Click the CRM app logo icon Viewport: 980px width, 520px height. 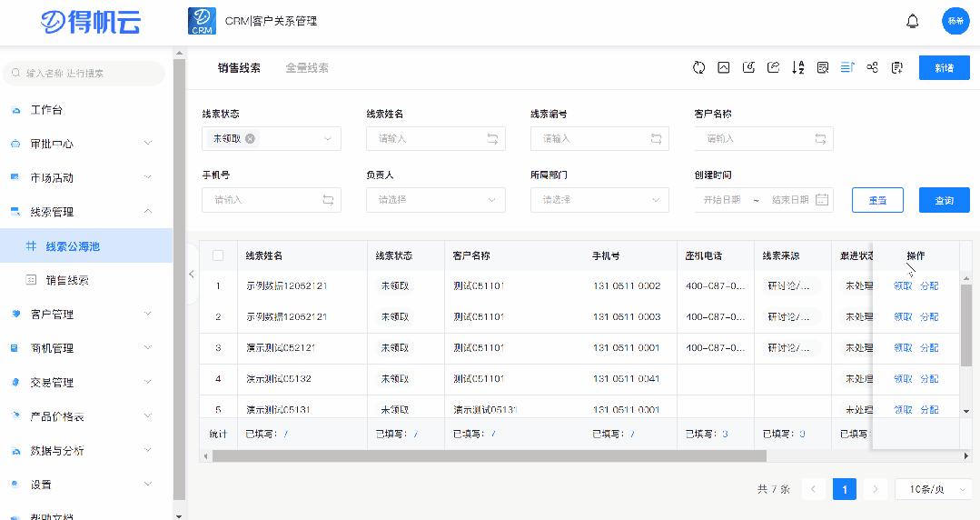pos(202,21)
